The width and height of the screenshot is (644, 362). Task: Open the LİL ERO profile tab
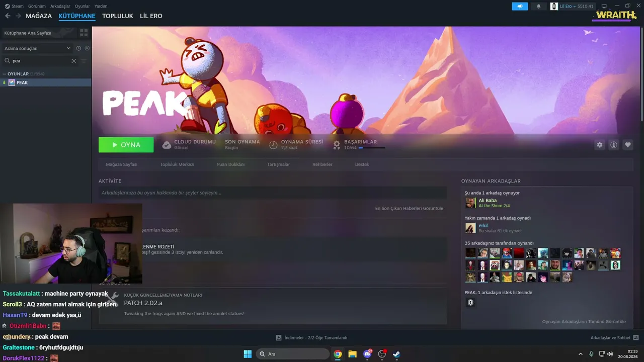[151, 16]
